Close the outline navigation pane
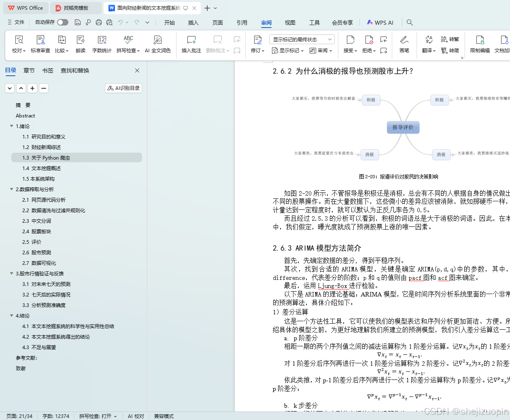The image size is (510, 420). click(x=137, y=70)
